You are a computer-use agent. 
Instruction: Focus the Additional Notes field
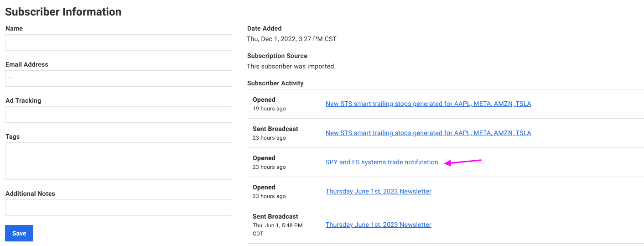(119, 208)
